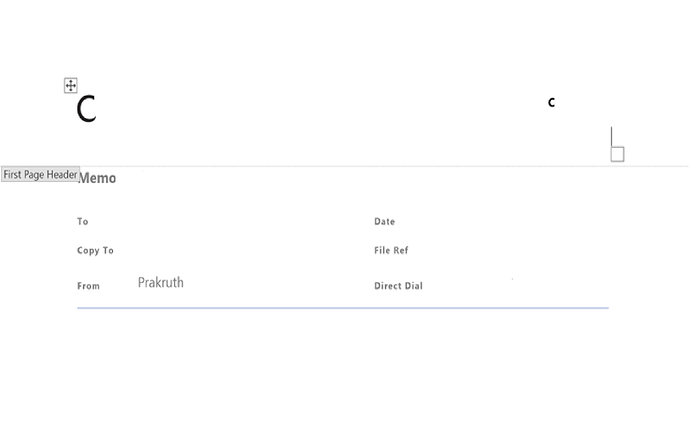This screenshot has width=690, height=431.
Task: Click the empty field beside Copy To
Action: [x=230, y=251]
